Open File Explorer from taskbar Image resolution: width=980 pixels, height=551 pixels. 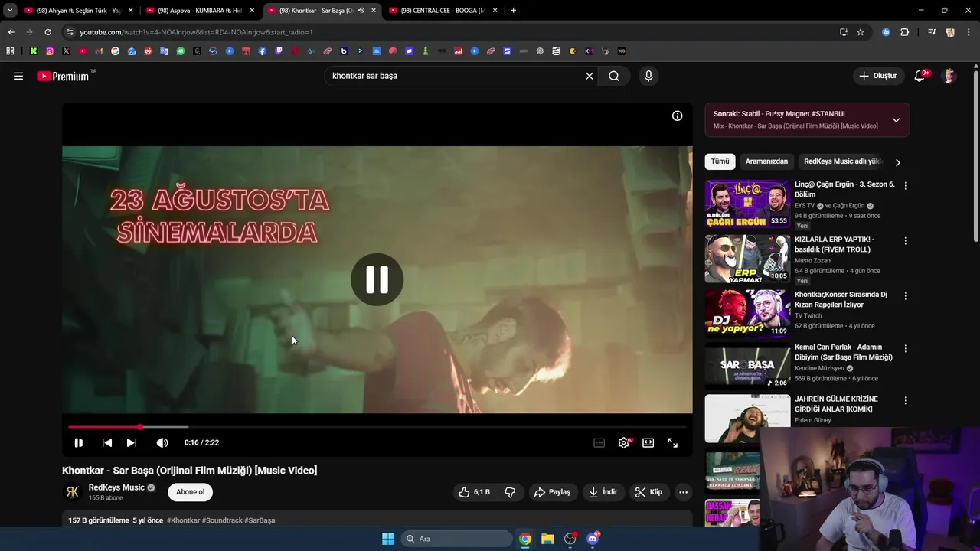tap(547, 539)
